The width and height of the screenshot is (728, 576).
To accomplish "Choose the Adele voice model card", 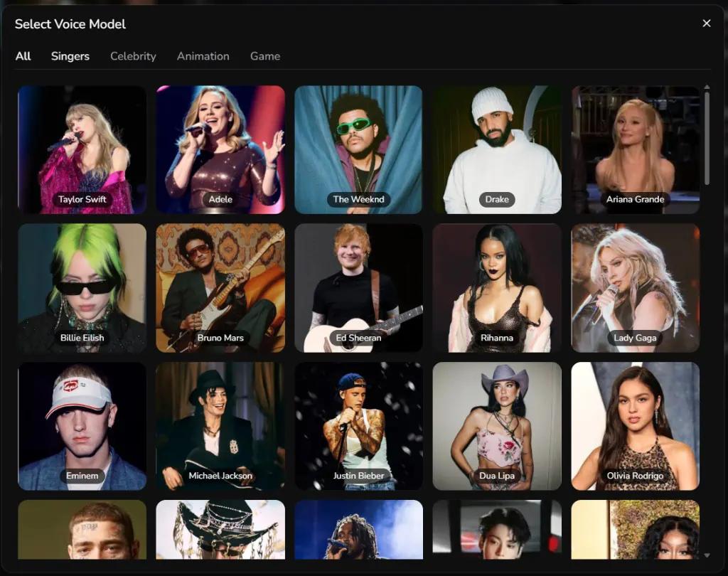I will (220, 149).
